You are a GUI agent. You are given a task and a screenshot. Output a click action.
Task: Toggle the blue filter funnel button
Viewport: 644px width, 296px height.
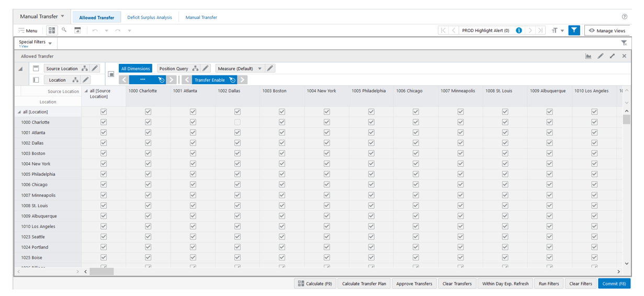pyautogui.click(x=574, y=30)
